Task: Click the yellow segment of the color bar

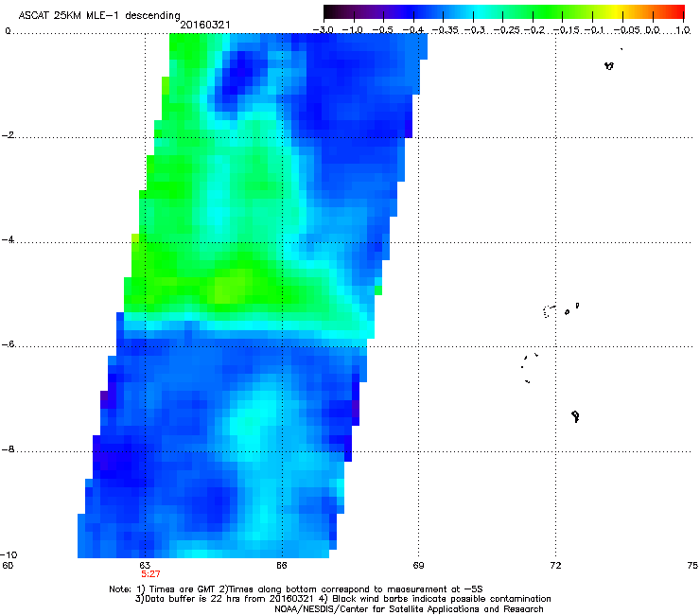Action: pyautogui.click(x=617, y=12)
